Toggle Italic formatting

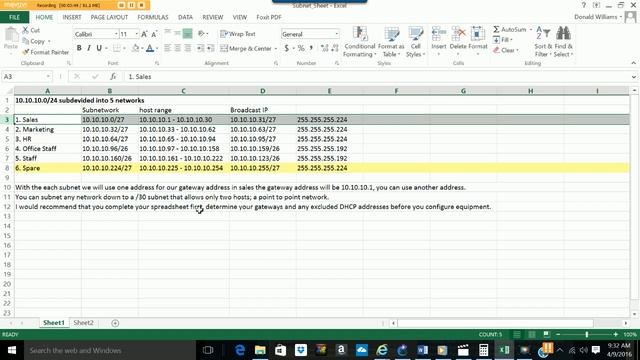point(89,48)
